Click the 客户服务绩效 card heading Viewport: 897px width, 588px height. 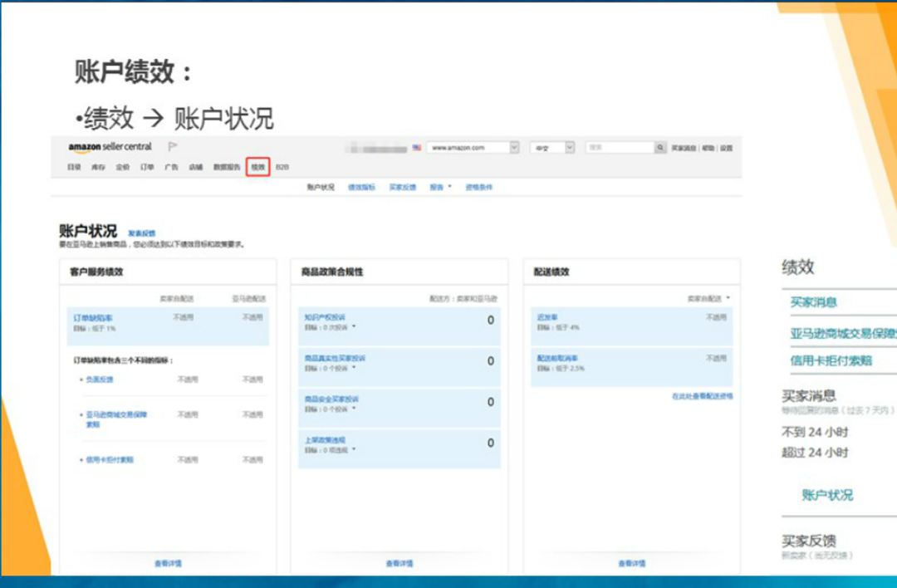click(x=96, y=272)
